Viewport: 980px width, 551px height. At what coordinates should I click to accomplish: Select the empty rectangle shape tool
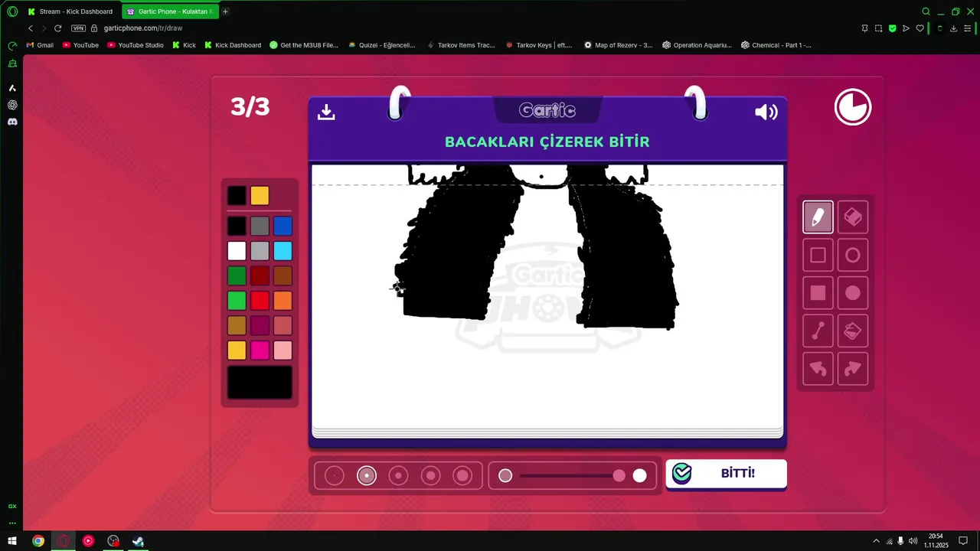(818, 256)
